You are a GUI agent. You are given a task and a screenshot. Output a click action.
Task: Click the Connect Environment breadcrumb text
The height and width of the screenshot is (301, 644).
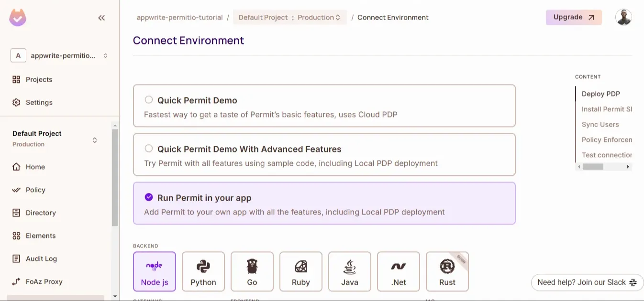click(x=393, y=17)
